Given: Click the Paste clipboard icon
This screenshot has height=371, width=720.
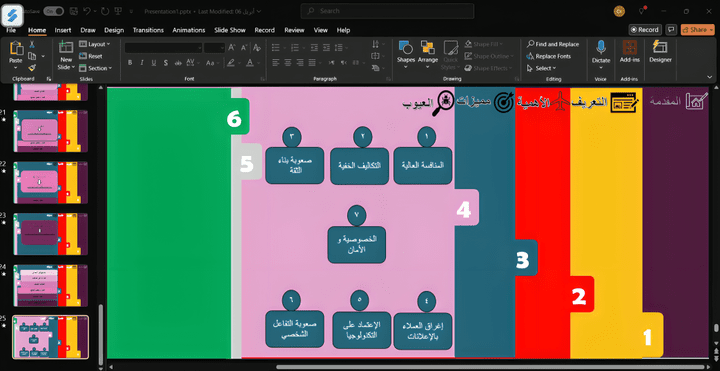Looking at the screenshot, I should (x=16, y=49).
